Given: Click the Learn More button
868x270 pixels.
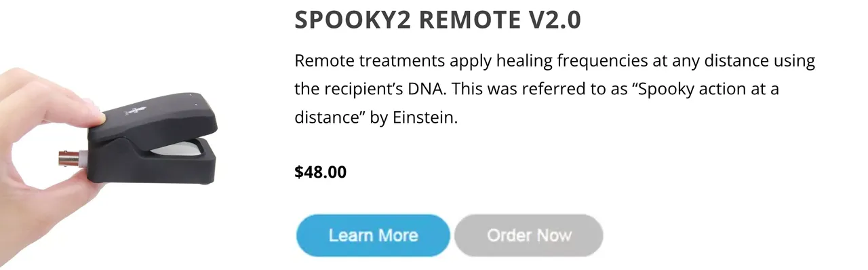Looking at the screenshot, I should (x=373, y=235).
